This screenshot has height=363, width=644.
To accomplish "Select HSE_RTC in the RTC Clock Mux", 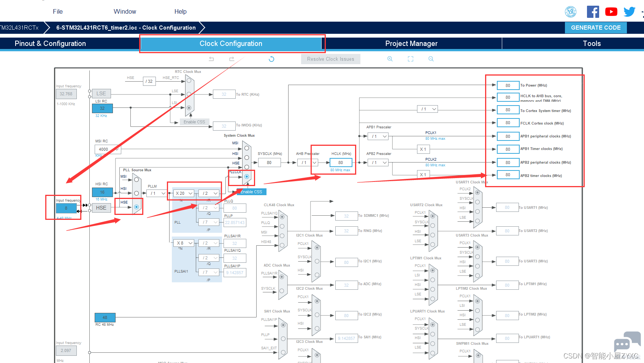I will coord(189,80).
